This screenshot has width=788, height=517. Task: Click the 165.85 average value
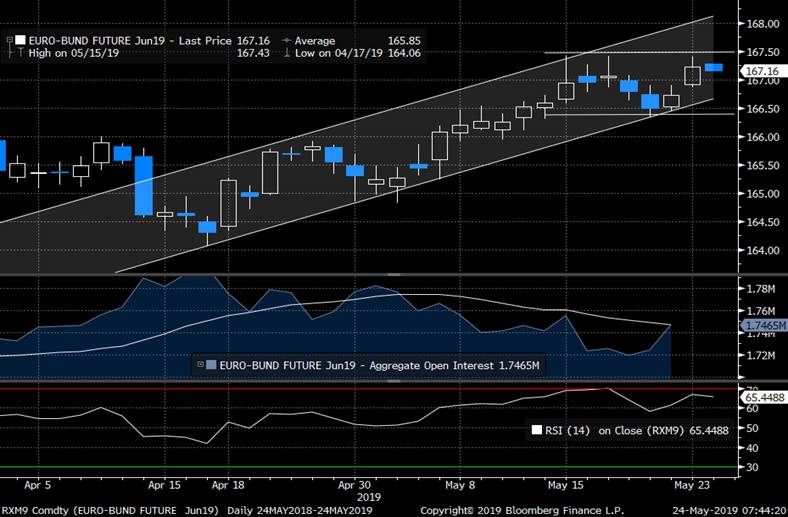[404, 41]
